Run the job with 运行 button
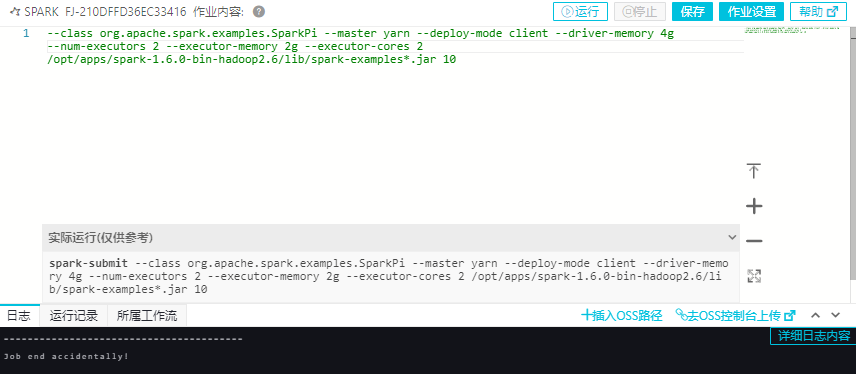The image size is (856, 374). click(x=580, y=11)
